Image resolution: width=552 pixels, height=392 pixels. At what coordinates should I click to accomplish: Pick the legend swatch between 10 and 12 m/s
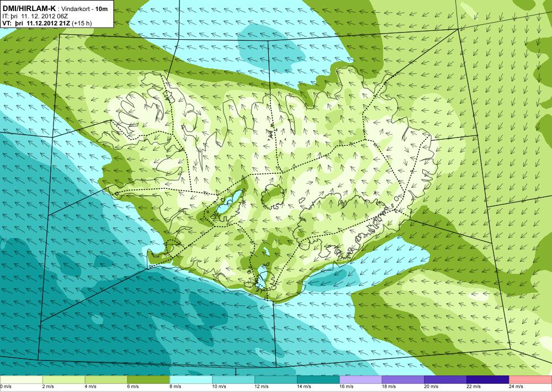coord(233,379)
